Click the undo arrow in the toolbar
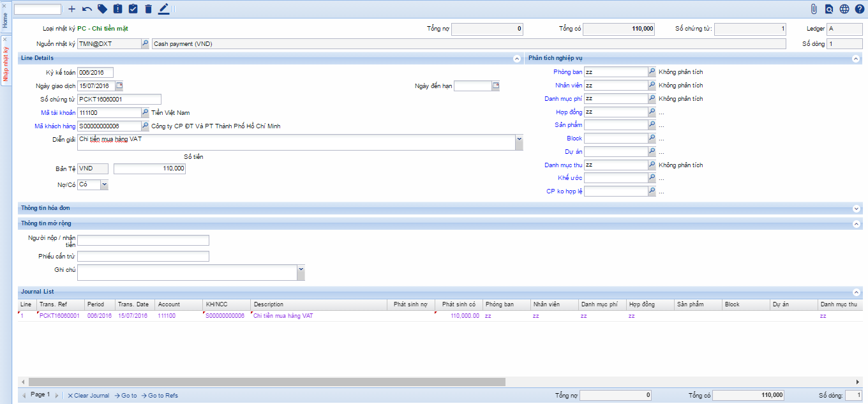The width and height of the screenshot is (868, 404). tap(87, 9)
